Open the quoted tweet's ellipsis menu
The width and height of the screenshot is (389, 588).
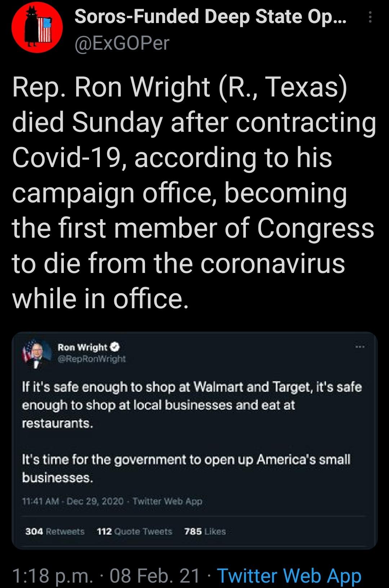coord(360,347)
